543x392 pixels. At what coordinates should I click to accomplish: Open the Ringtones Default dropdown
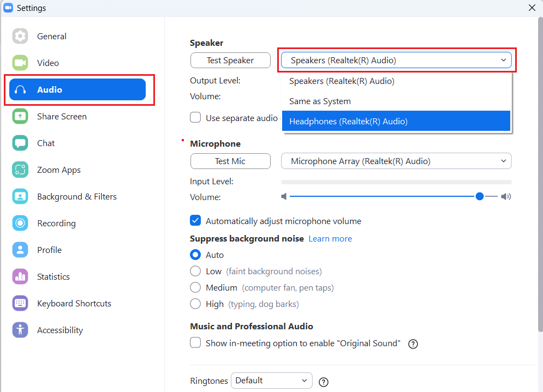[x=272, y=381]
